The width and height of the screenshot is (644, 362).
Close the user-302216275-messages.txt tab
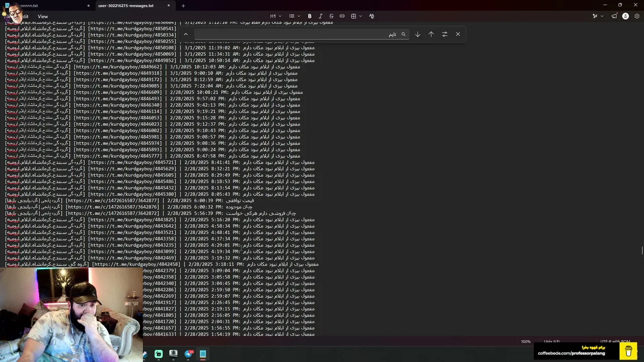click(168, 6)
